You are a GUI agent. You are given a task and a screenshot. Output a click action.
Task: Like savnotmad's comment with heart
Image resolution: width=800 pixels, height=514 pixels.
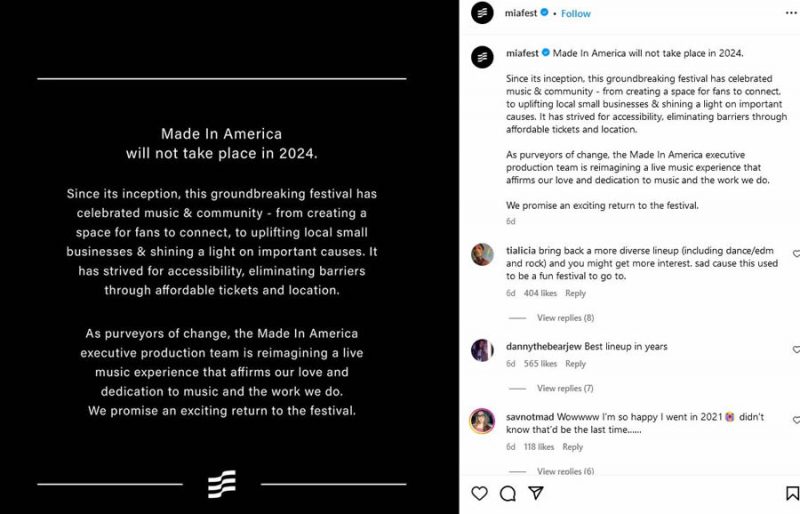796,420
